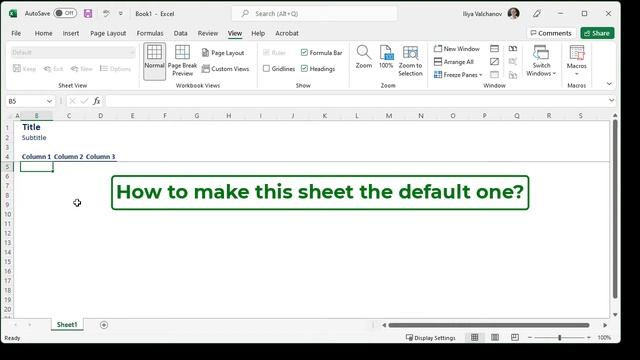Switch to the Review tab
Image resolution: width=640 pixels, height=360 pixels.
tap(208, 33)
